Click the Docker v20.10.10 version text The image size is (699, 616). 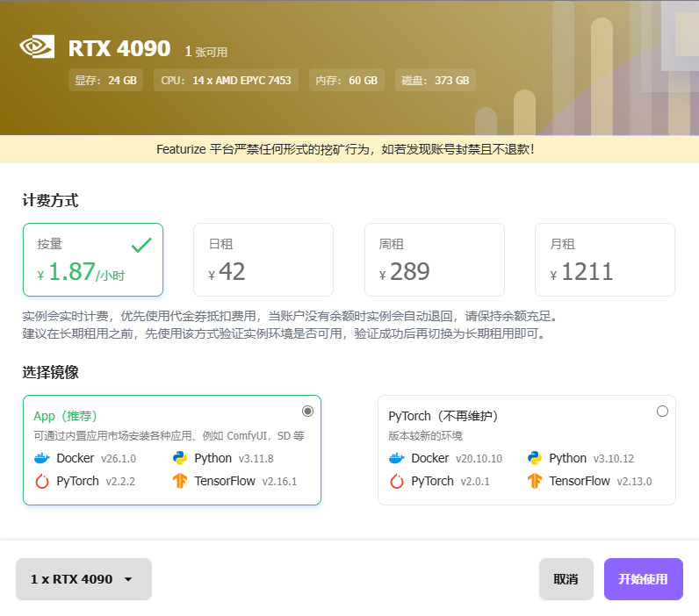[479, 459]
